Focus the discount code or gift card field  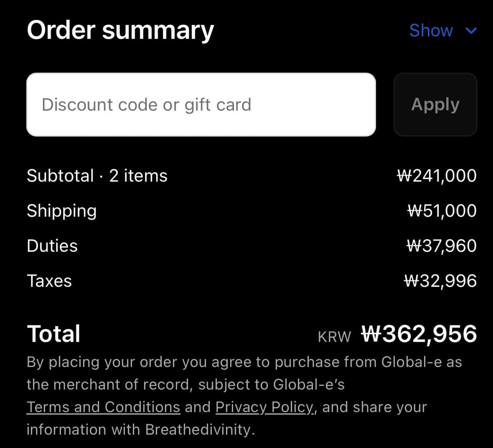201,105
